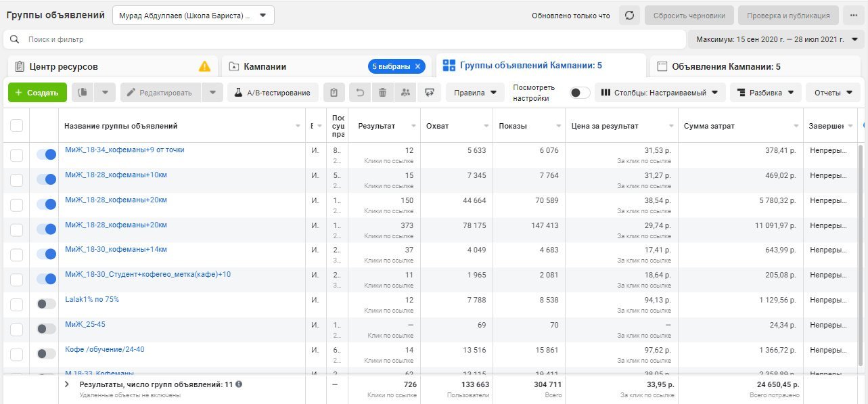Click the audience people icon in toolbar
Viewport: 868px width, 404px height.
(405, 93)
